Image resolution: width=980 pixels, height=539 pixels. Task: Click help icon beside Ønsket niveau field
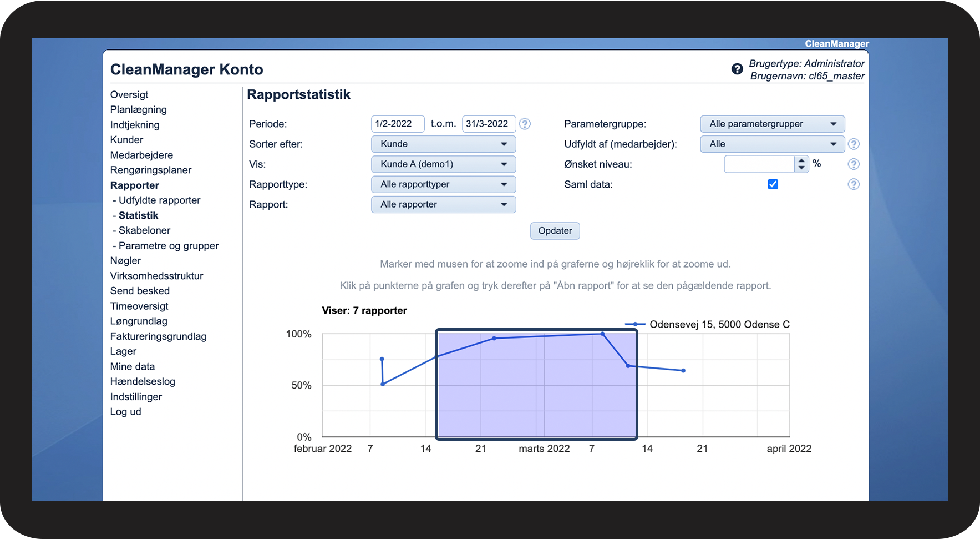click(x=854, y=164)
